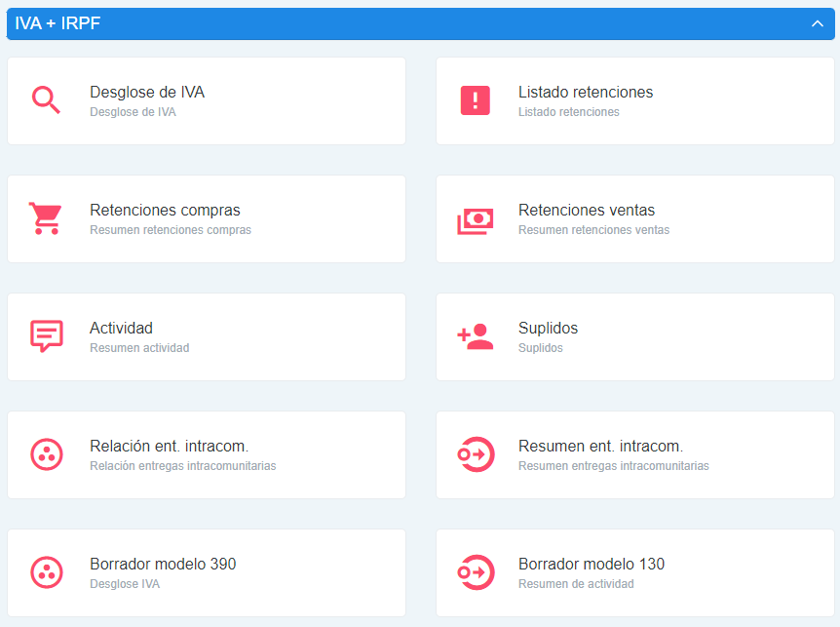This screenshot has width=840, height=627.
Task: Open the Listado retenciones report
Action: pyautogui.click(x=585, y=93)
